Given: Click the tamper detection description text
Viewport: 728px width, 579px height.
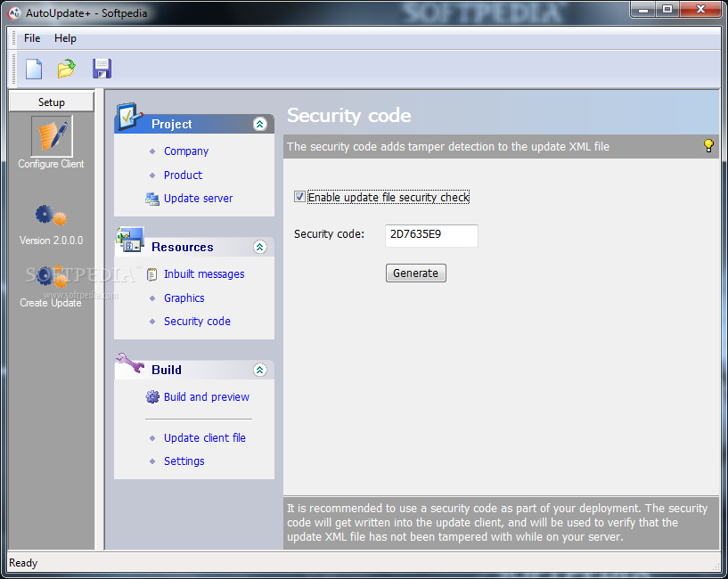Looking at the screenshot, I should 448,146.
